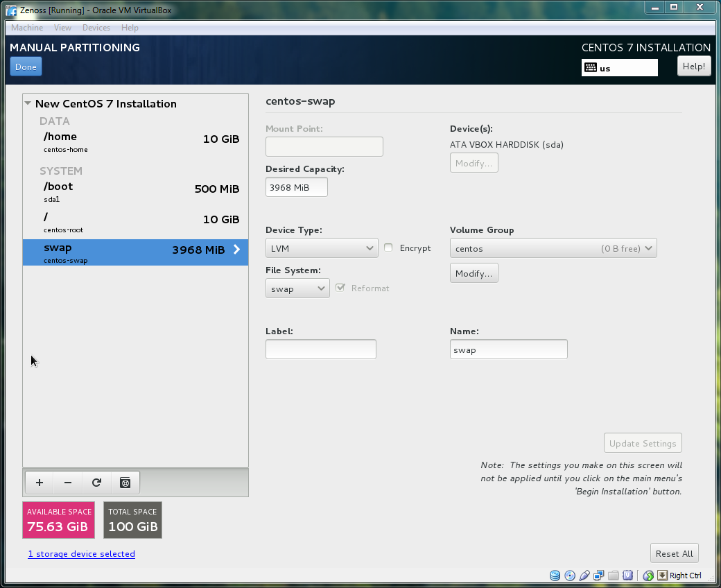Collapse the New CentOS 7 Installation tree

pyautogui.click(x=28, y=104)
